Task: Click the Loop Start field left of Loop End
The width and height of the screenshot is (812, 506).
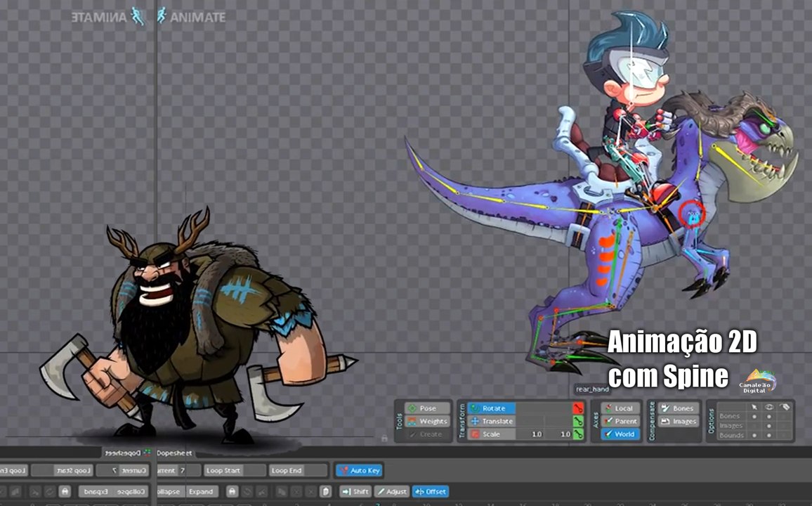Action: tap(234, 470)
